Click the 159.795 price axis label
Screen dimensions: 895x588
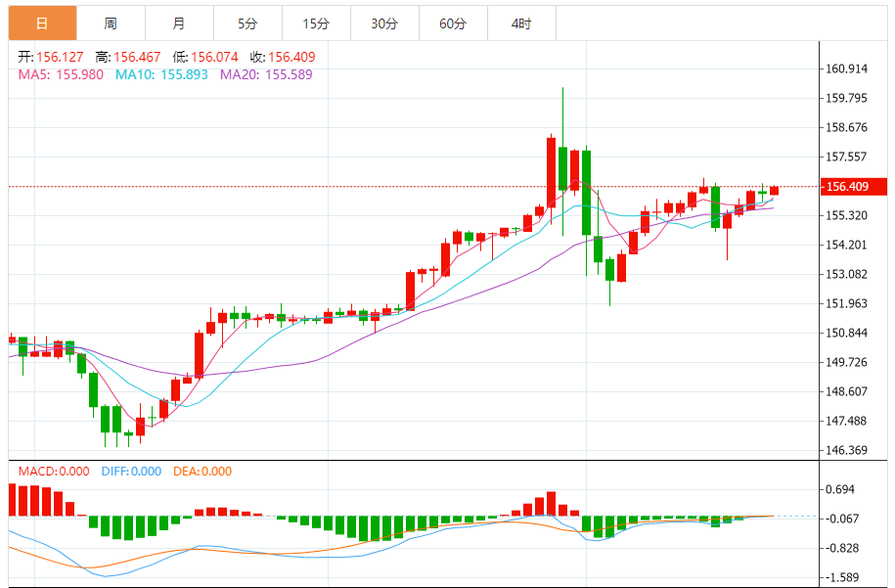point(846,98)
